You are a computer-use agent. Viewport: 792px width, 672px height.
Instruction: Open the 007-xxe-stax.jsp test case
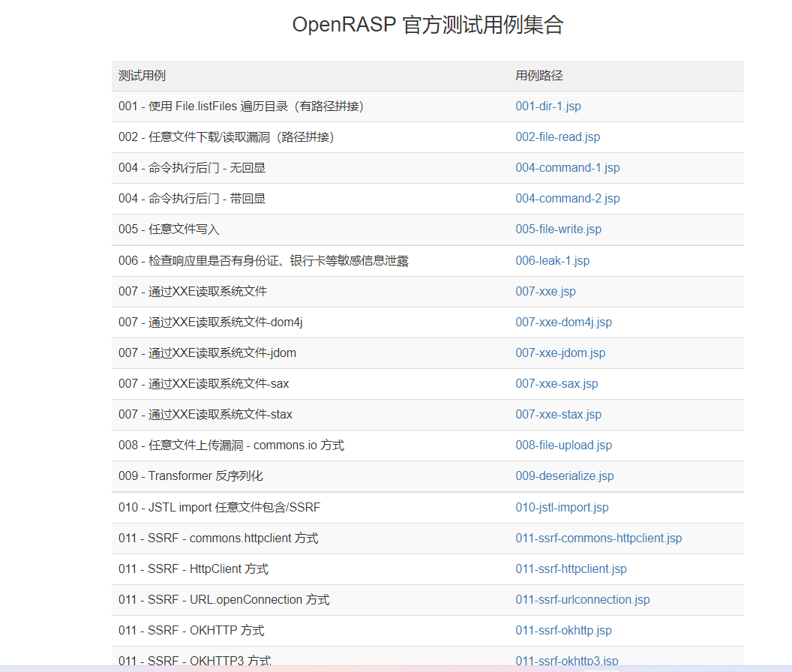point(558,415)
